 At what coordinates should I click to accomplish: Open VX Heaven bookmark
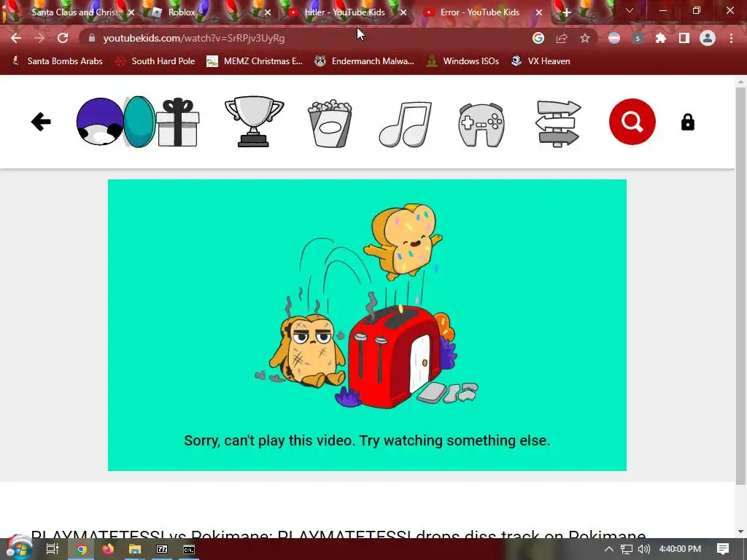[x=541, y=61]
